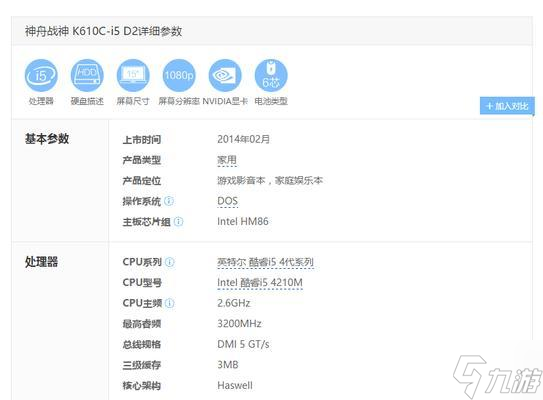Select the 最高睿频 label
The height and width of the screenshot is (400, 543).
point(142,324)
